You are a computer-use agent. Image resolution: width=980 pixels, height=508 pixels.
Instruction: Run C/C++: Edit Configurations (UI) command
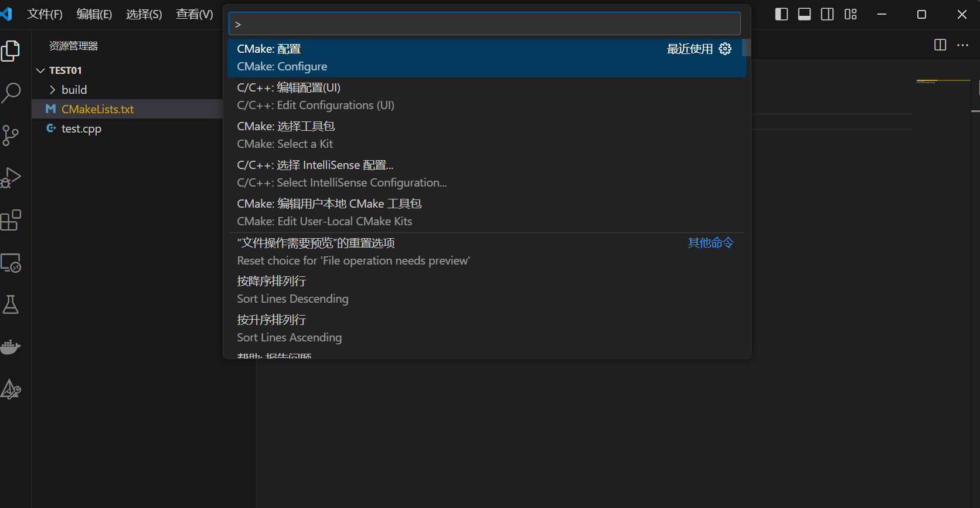[x=486, y=96]
